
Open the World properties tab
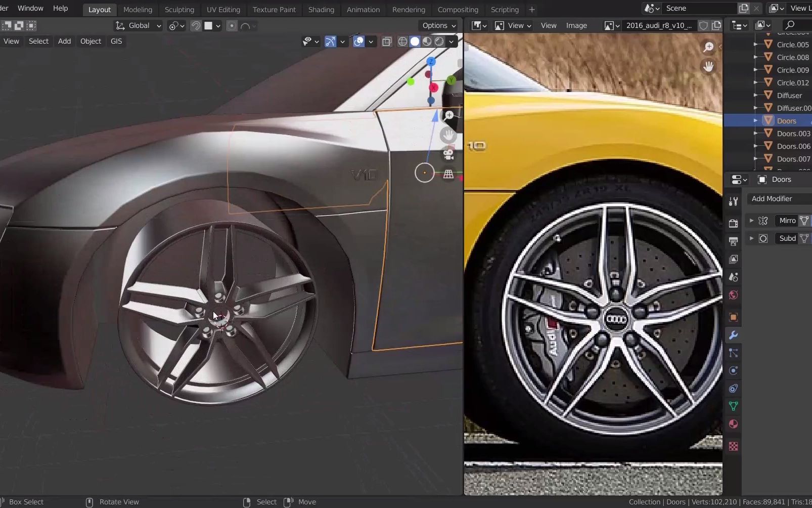pos(733,295)
